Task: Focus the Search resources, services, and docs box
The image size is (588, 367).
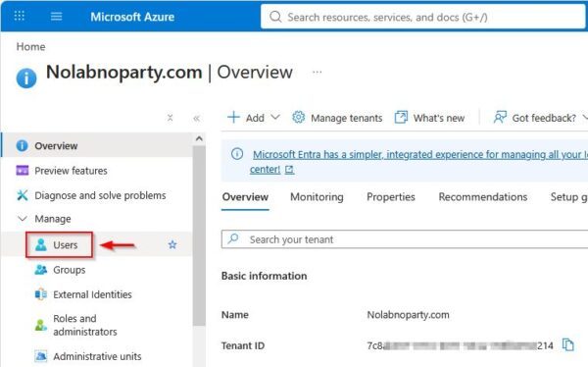Action: (x=423, y=17)
